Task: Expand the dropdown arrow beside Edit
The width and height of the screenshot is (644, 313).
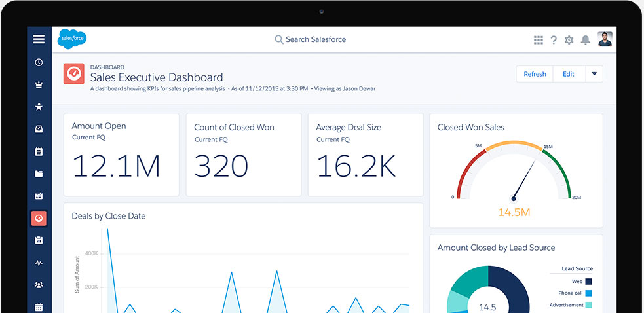Action: [594, 74]
